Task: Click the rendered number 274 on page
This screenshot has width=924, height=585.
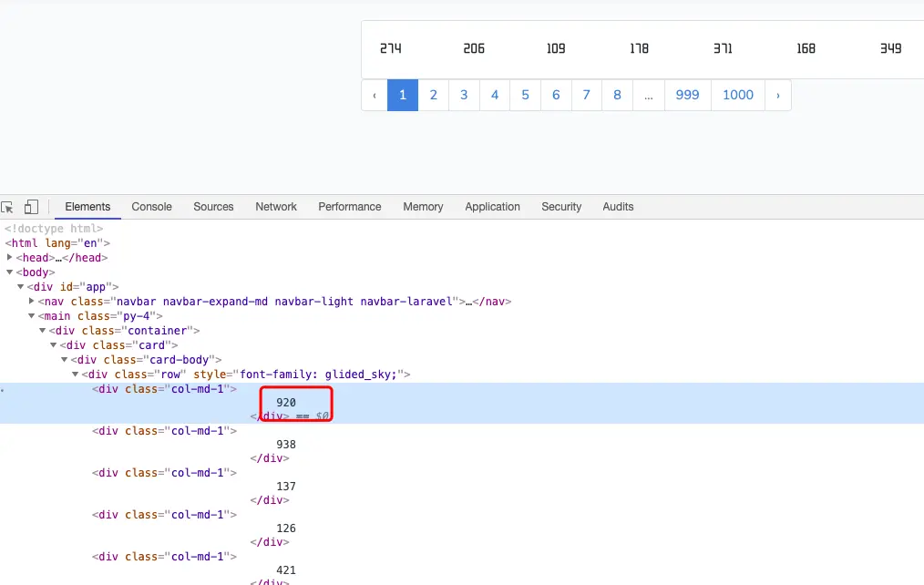Action: point(391,48)
